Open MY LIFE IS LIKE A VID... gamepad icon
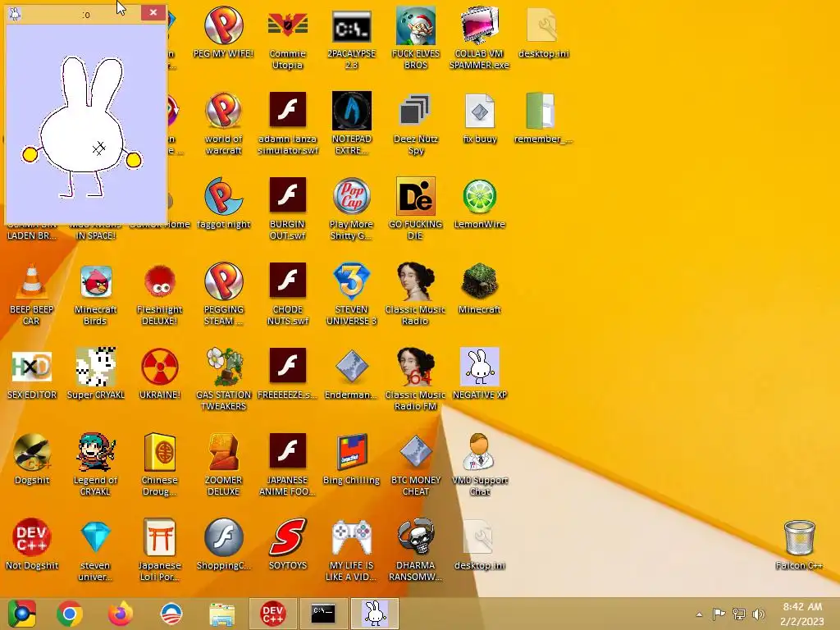This screenshot has width=840, height=630. click(351, 536)
